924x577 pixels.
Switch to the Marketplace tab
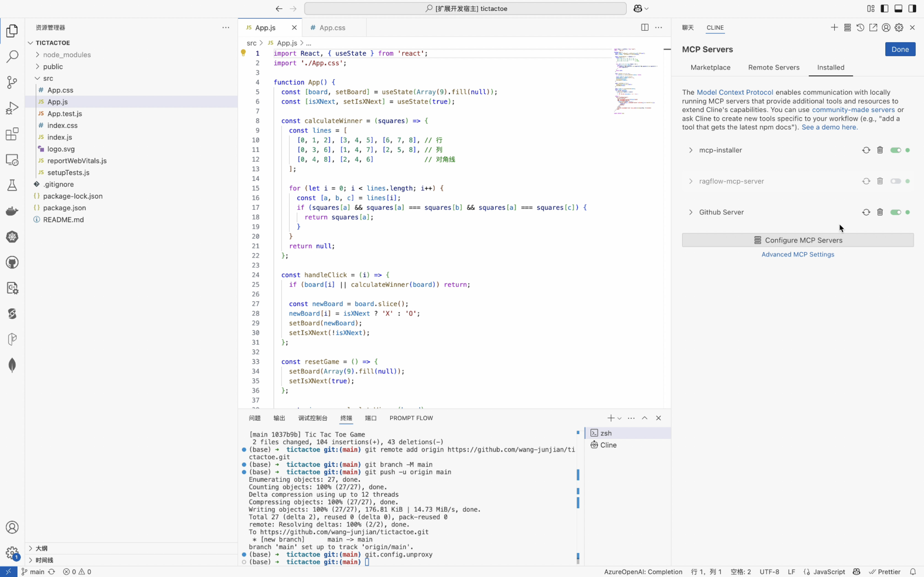(710, 68)
